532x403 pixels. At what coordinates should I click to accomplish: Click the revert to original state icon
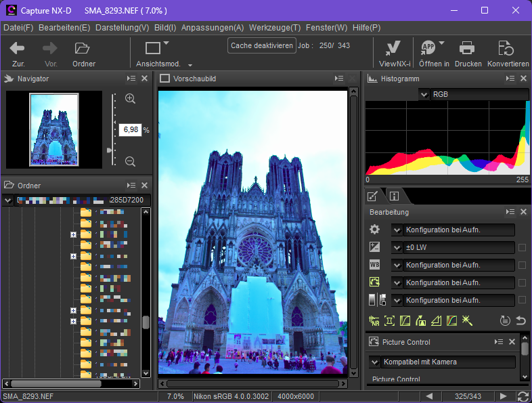click(x=505, y=320)
